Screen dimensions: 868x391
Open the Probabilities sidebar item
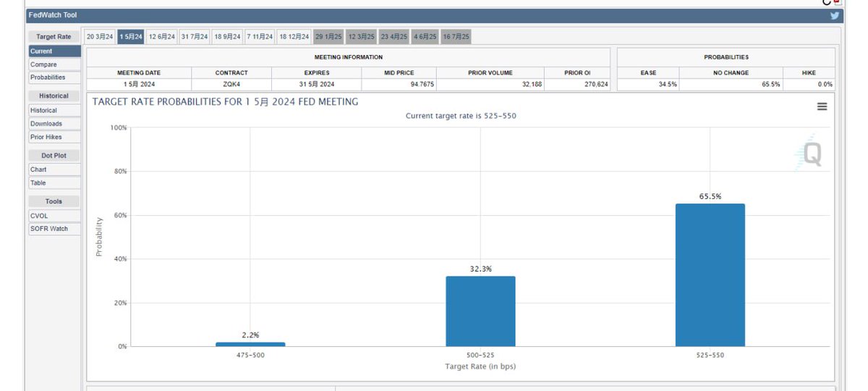tap(54, 77)
